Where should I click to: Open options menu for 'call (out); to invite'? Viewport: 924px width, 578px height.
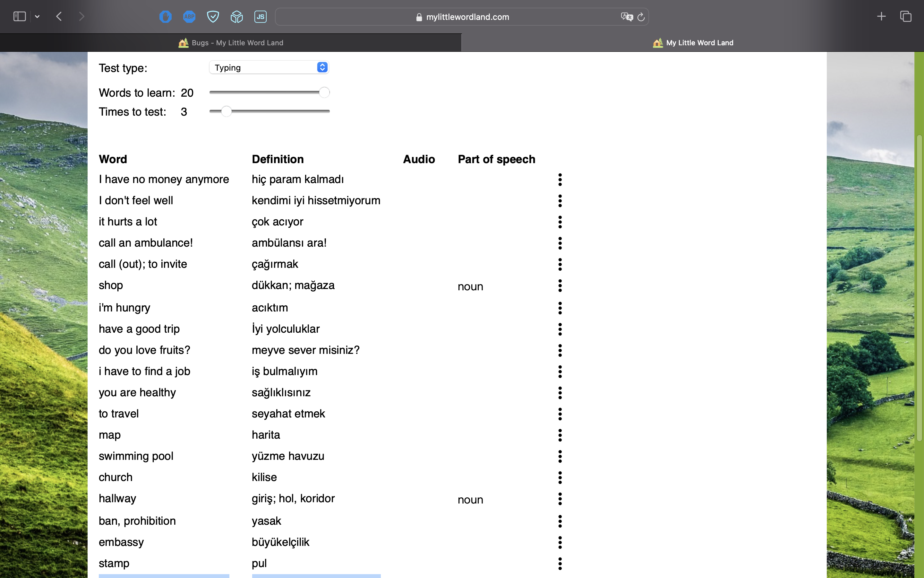coord(560,265)
